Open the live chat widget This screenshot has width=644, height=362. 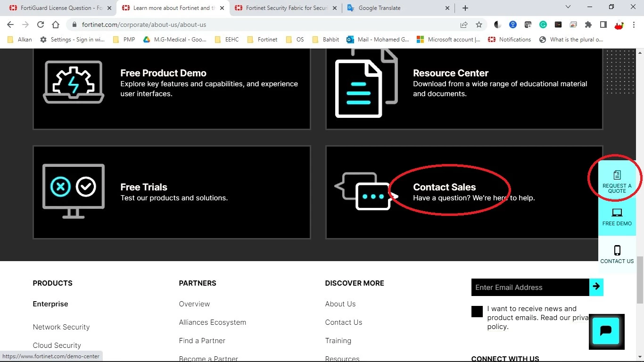(x=606, y=331)
